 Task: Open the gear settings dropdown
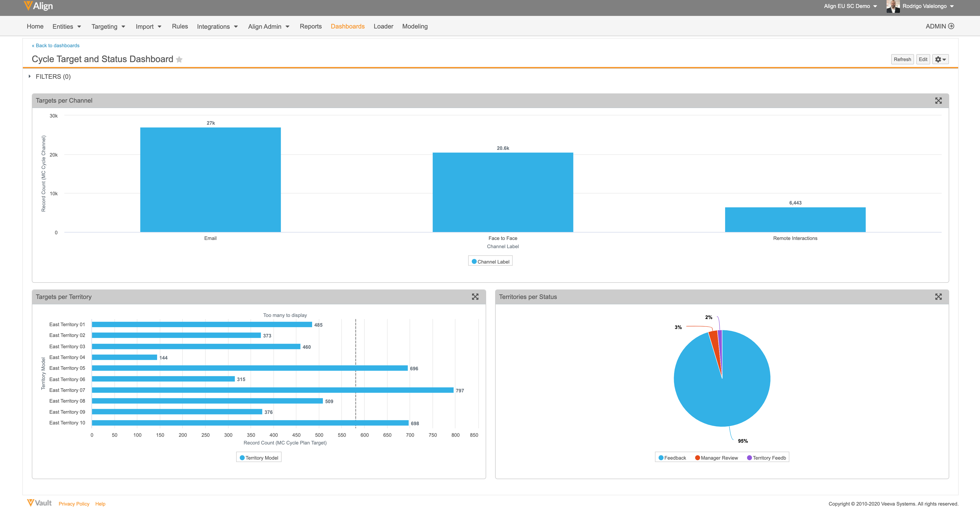point(940,59)
